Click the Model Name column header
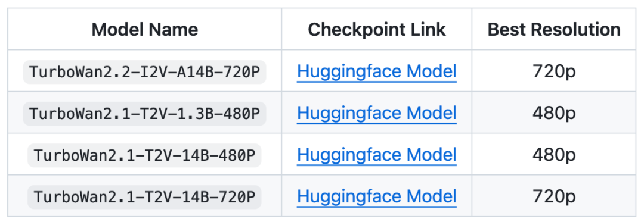The image size is (644, 222). 144,30
